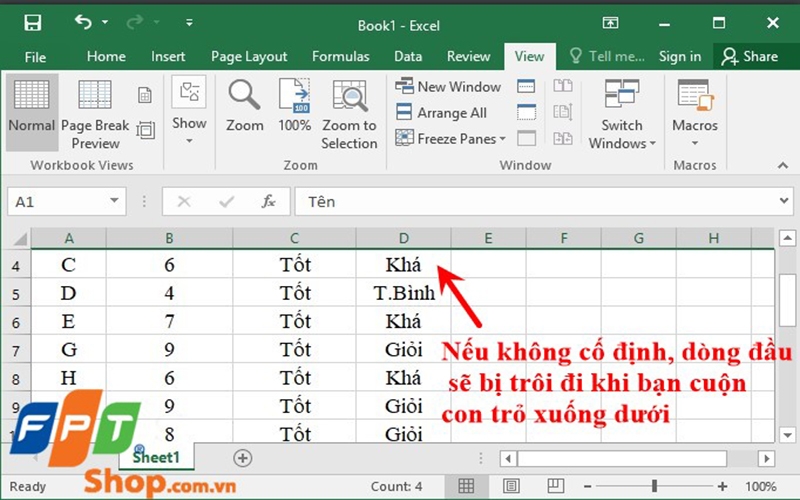Open a New Window
This screenshot has width=800, height=500.
[x=448, y=86]
